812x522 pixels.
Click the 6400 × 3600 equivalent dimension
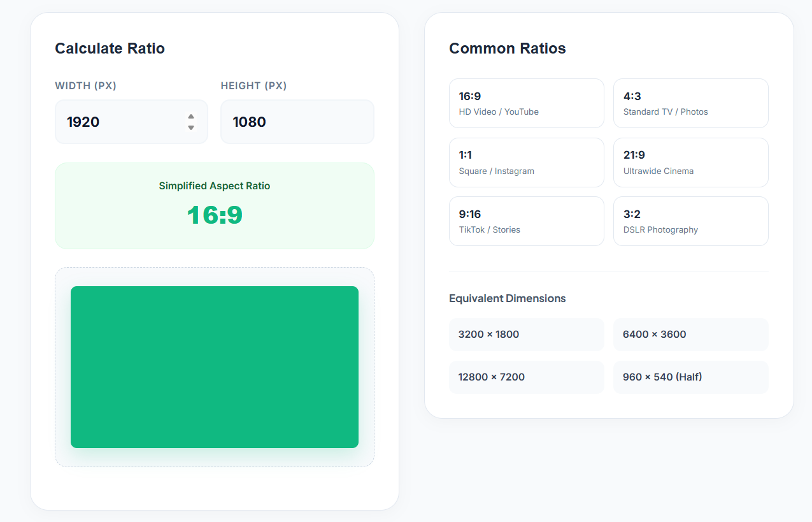click(691, 335)
